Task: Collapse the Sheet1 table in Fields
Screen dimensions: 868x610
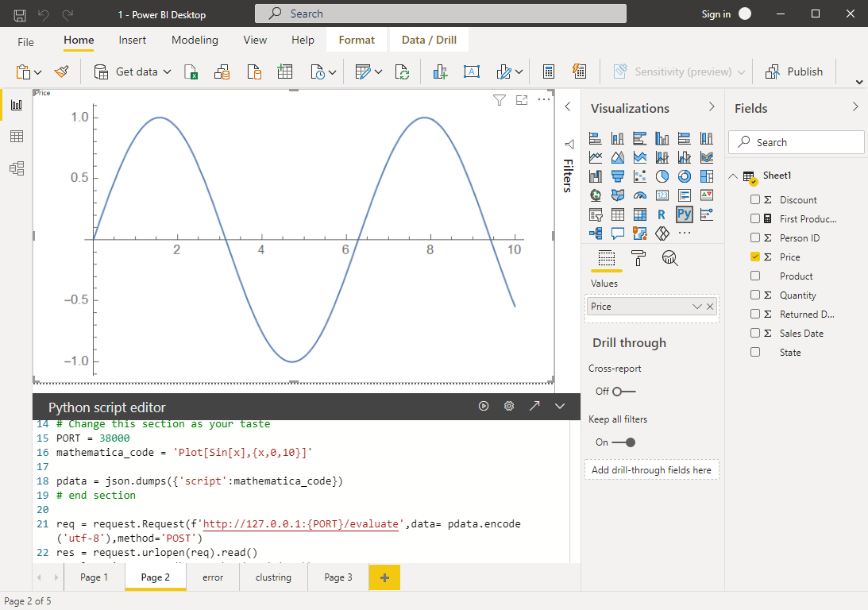Action: tap(732, 176)
